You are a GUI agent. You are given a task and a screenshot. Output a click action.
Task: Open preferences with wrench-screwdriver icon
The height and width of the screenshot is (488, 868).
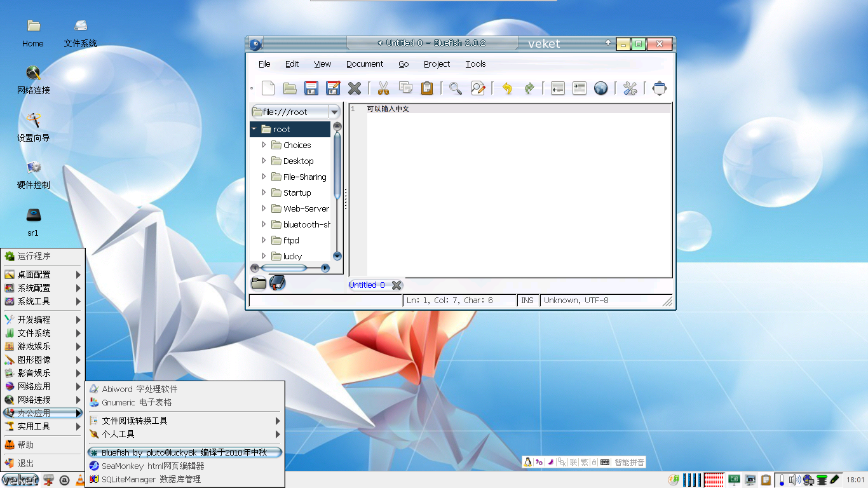coord(630,88)
